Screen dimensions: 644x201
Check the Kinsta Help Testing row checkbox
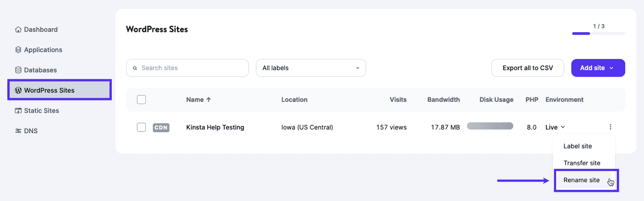142,127
